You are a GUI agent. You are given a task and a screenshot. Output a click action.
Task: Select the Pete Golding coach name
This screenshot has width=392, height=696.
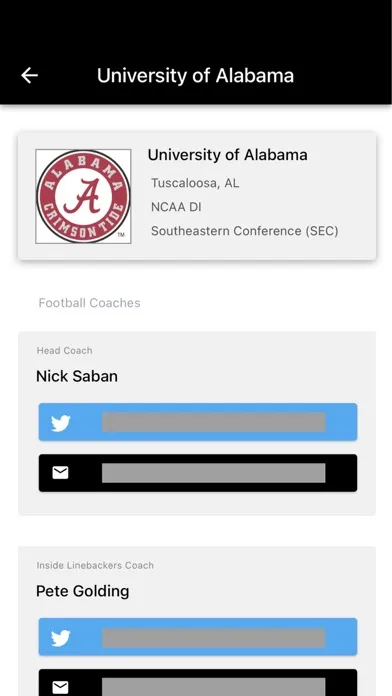(83, 591)
